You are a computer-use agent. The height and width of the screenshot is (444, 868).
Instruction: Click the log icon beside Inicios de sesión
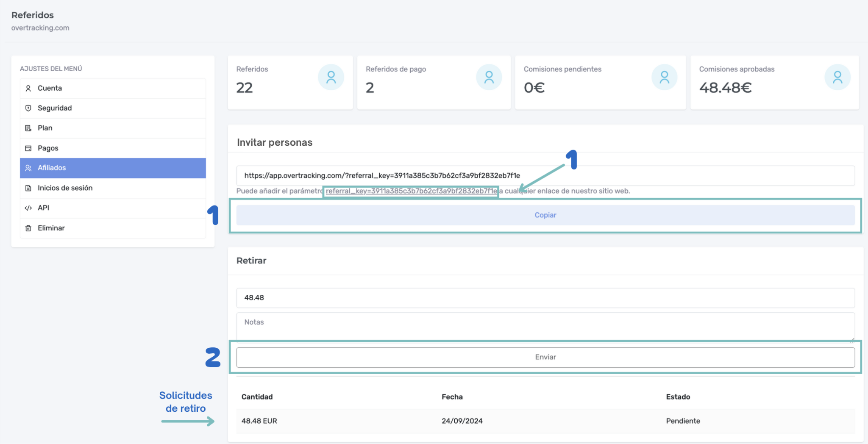click(x=28, y=188)
